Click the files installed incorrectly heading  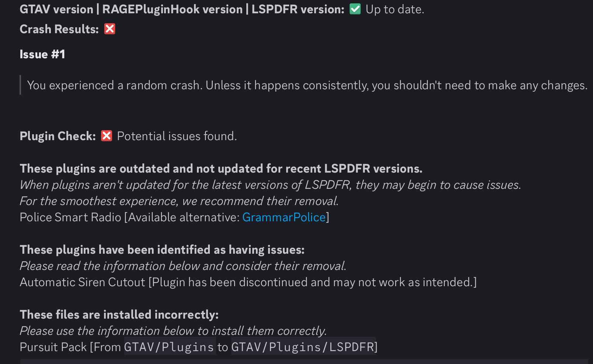click(x=119, y=315)
